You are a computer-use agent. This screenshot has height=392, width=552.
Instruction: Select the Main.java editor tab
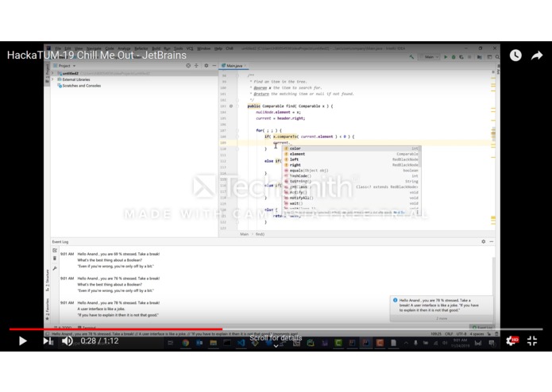click(x=234, y=66)
